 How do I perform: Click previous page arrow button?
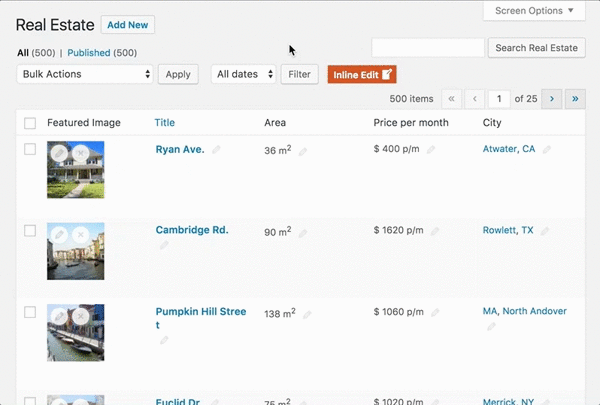coord(475,99)
